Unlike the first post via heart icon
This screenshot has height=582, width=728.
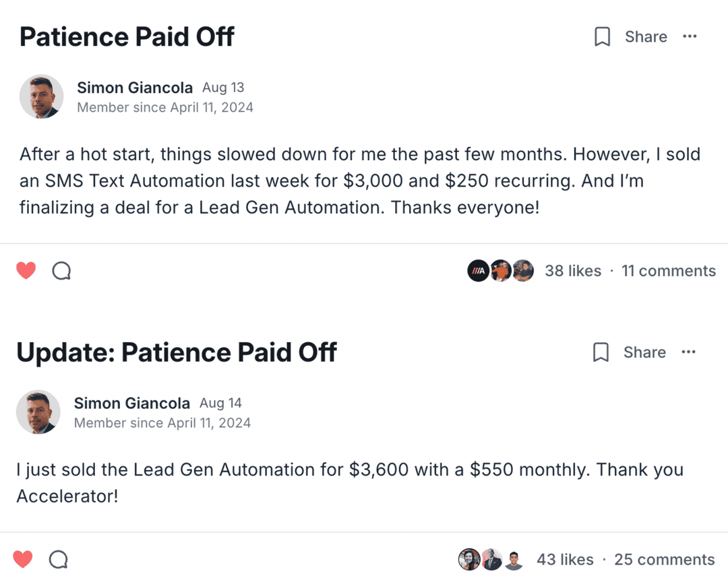click(26, 271)
